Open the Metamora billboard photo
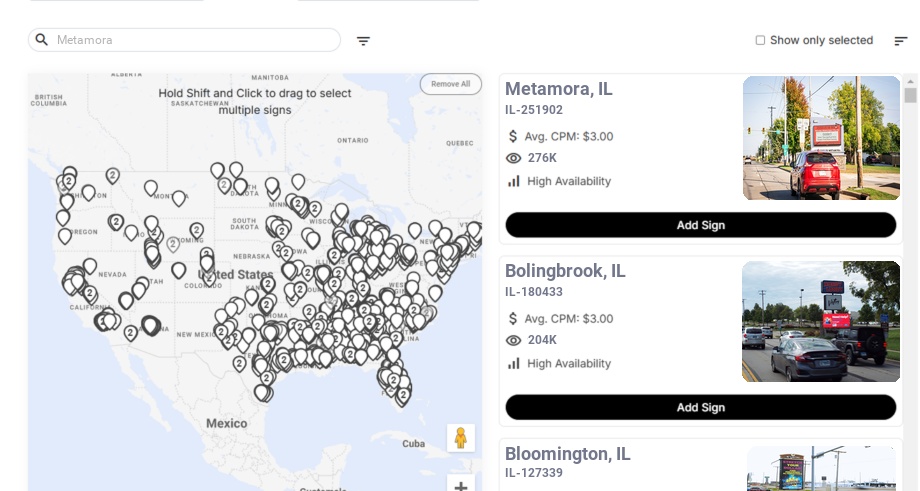The image size is (920, 491). tap(821, 138)
